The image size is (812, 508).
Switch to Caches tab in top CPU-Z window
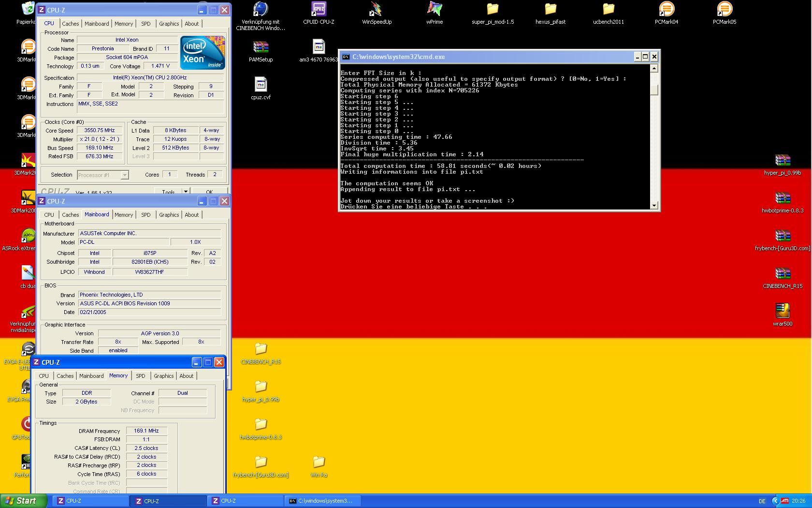(70, 24)
